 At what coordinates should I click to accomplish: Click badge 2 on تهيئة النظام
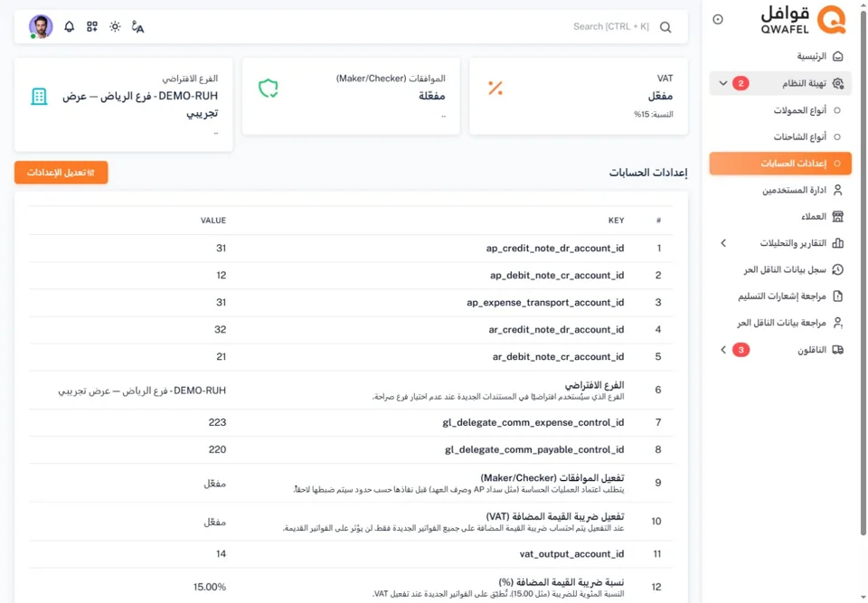741,83
